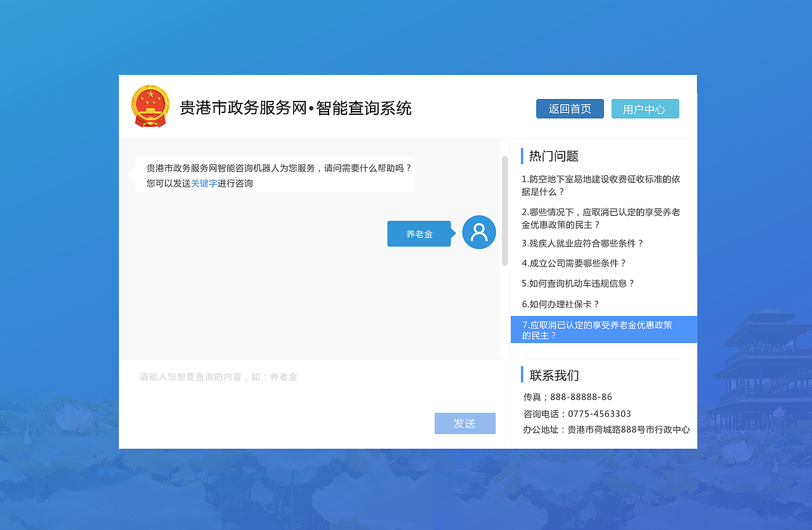
Task: Click the blue user avatar icon
Action: tap(479, 232)
